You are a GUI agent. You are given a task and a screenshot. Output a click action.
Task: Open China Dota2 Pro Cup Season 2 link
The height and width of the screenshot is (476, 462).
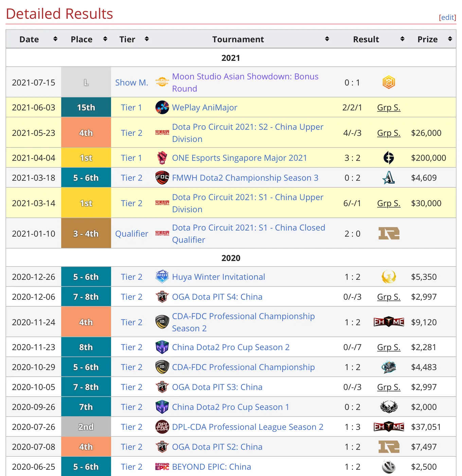coord(231,347)
